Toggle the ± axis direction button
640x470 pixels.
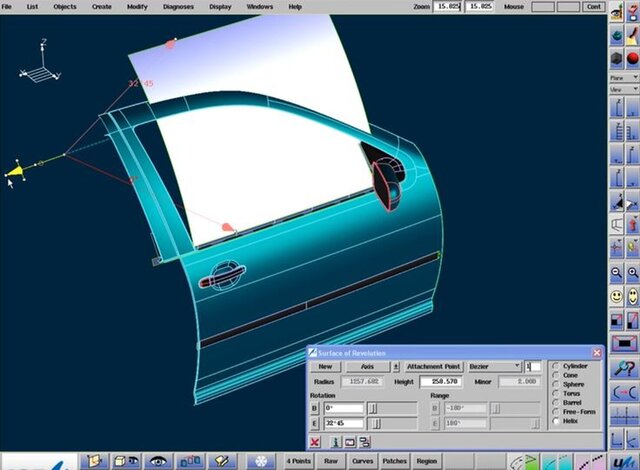coord(396,366)
